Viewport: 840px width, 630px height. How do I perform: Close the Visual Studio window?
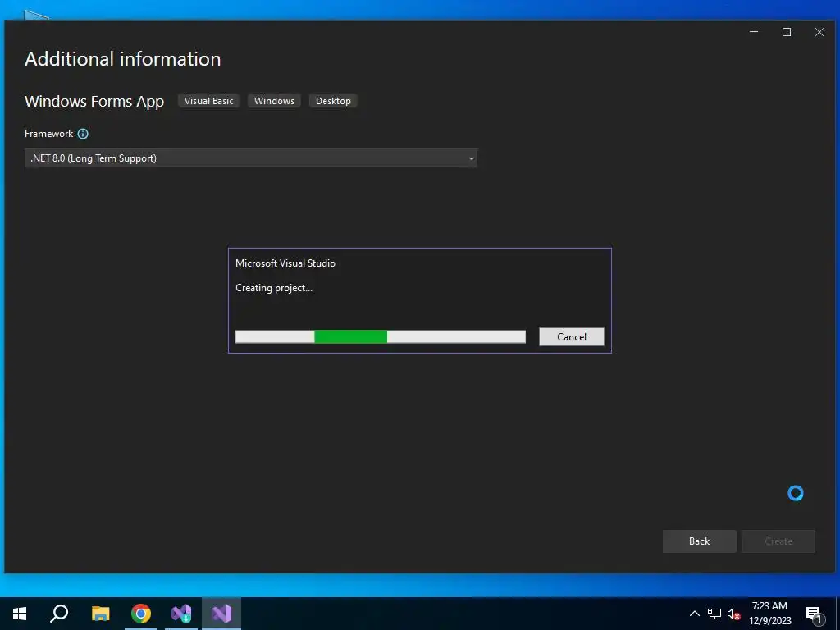[819, 32]
